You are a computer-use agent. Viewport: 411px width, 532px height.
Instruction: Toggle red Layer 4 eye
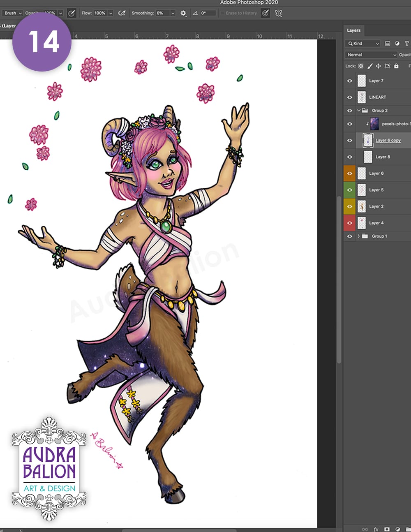coord(350,223)
